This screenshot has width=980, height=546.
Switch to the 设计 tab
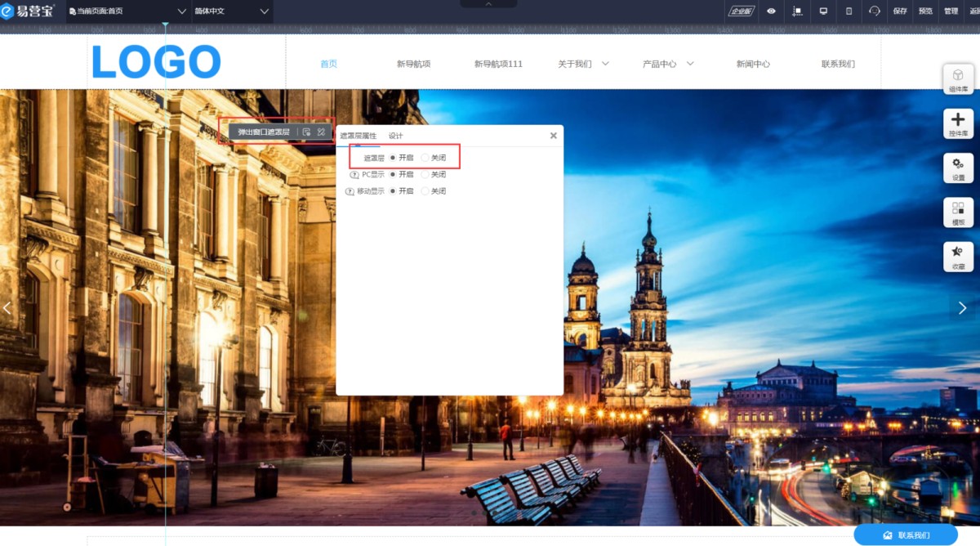coord(395,136)
